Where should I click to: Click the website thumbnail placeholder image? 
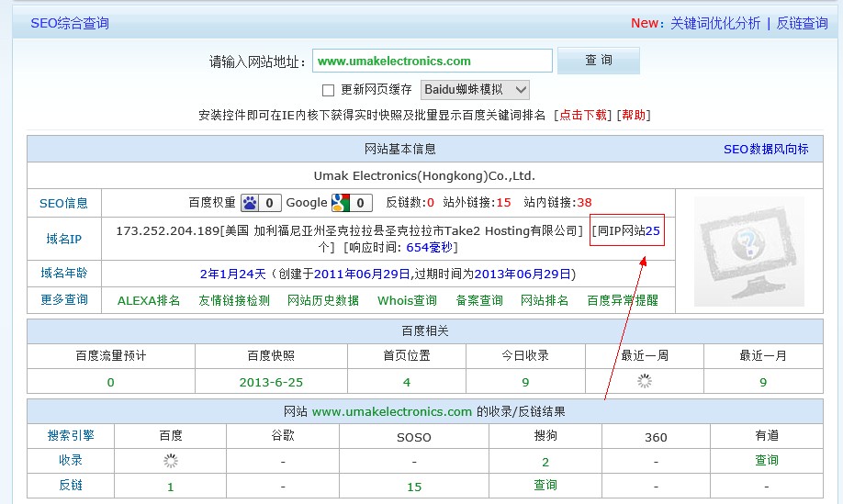pos(748,251)
